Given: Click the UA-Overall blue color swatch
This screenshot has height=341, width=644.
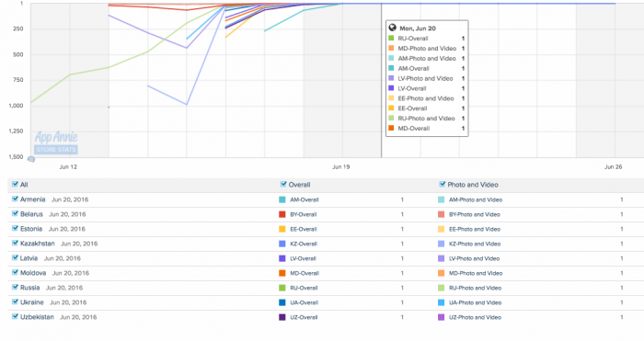Looking at the screenshot, I should click(282, 302).
